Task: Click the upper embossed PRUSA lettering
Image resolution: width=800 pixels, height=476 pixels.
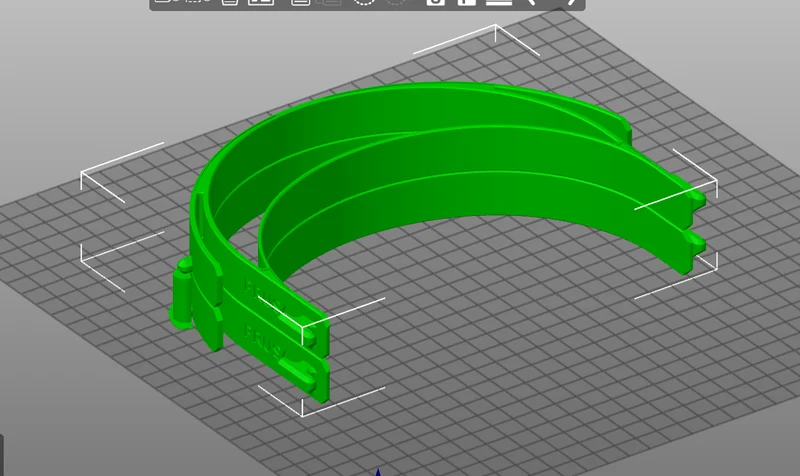Action: 263,296
